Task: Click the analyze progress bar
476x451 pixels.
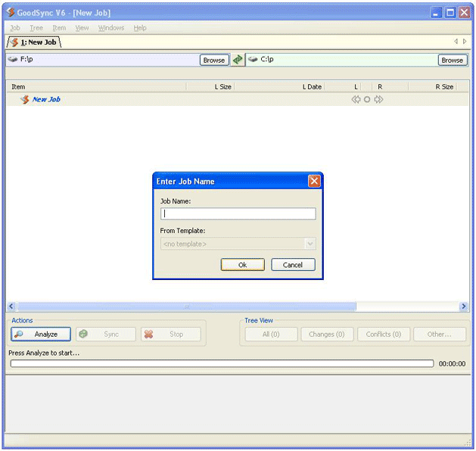Action: tap(222, 363)
